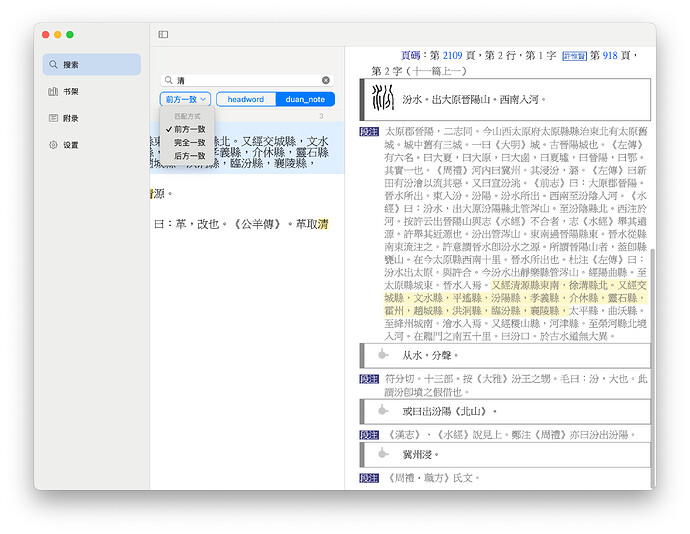Image resolution: width=690 pixels, height=534 pixels.
Task: Click the bullet icon beside 冀州浸
Action: click(383, 453)
